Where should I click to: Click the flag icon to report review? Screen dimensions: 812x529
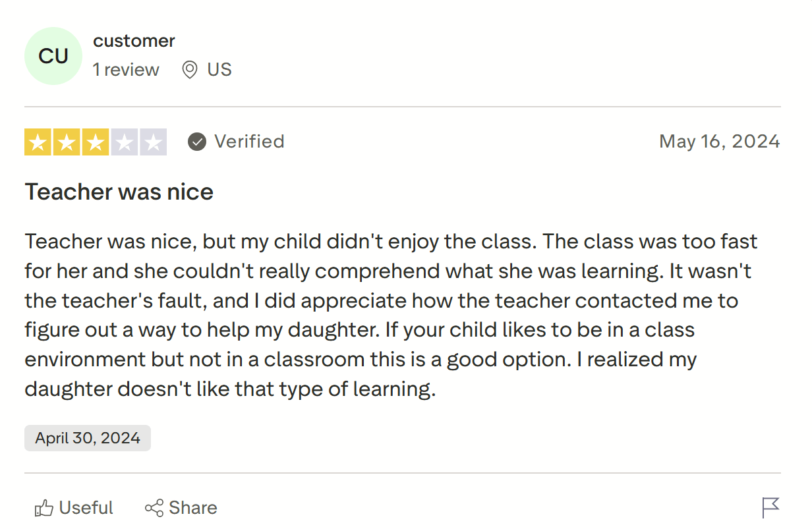772,507
